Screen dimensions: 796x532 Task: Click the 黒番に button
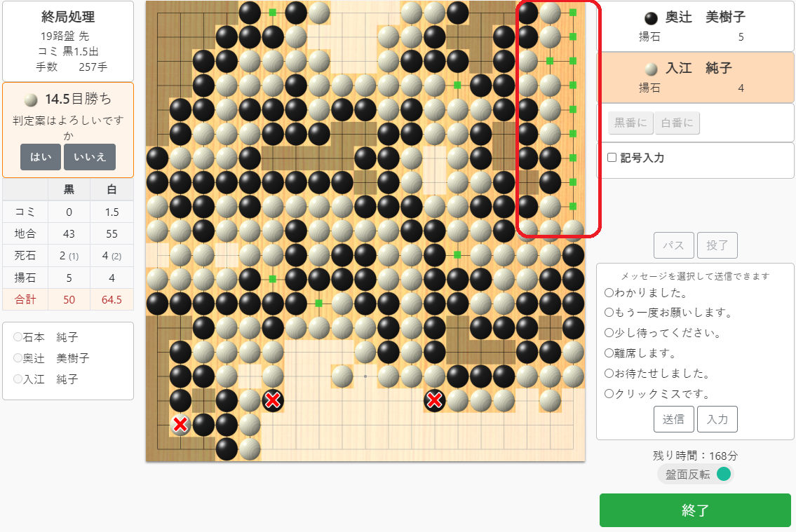point(630,123)
